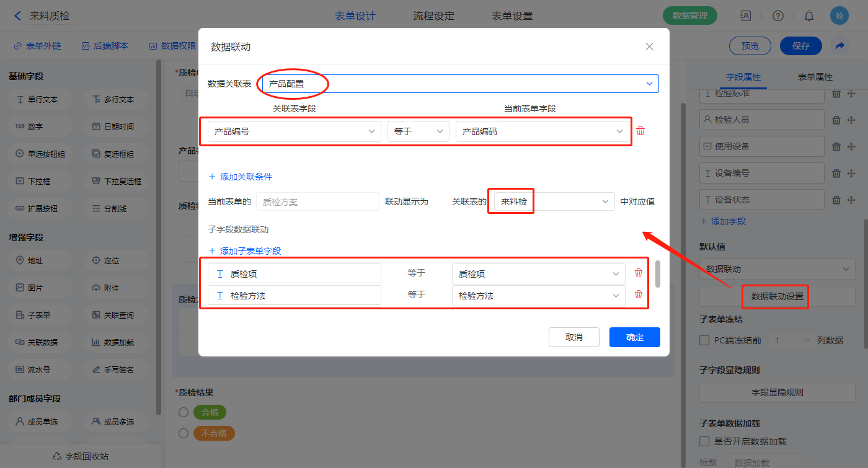
Task: Delete the 质检项 sub-field linkage row
Action: pyautogui.click(x=639, y=273)
